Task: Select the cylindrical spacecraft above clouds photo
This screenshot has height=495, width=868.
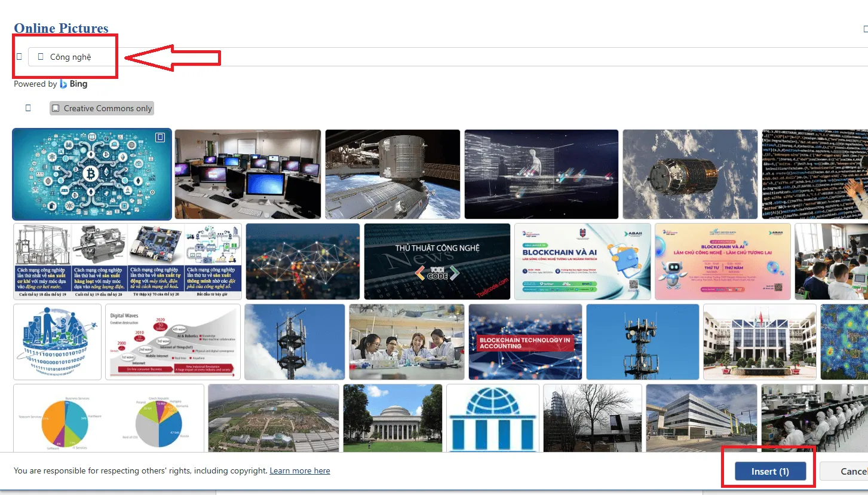Action: [690, 174]
